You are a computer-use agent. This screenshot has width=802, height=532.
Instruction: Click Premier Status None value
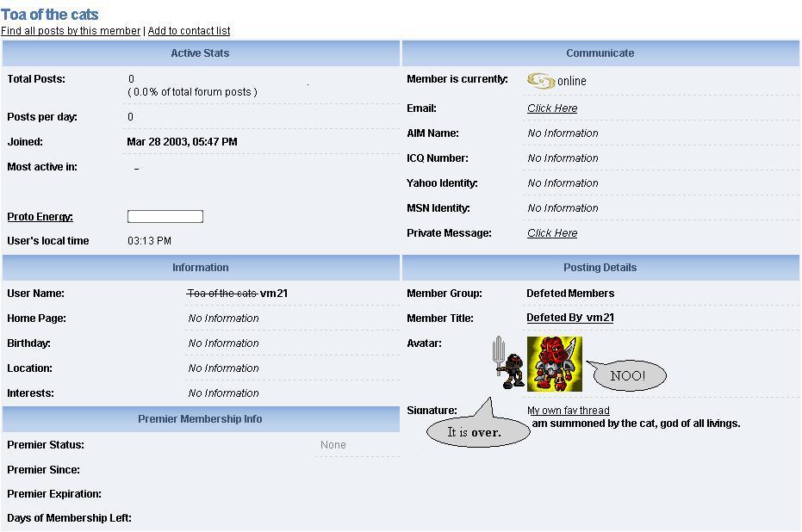(333, 445)
